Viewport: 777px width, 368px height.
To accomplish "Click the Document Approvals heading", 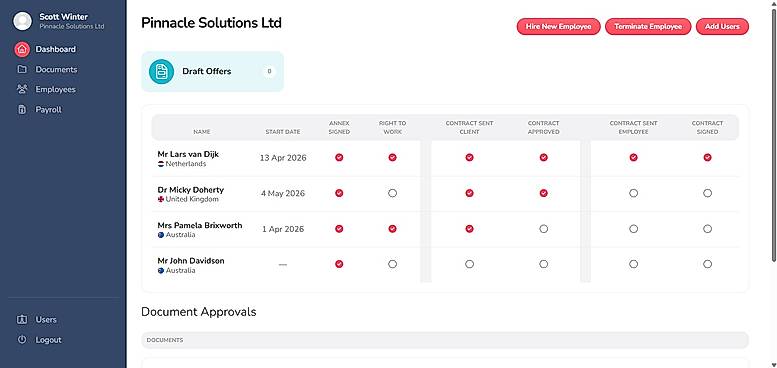I will point(199,312).
